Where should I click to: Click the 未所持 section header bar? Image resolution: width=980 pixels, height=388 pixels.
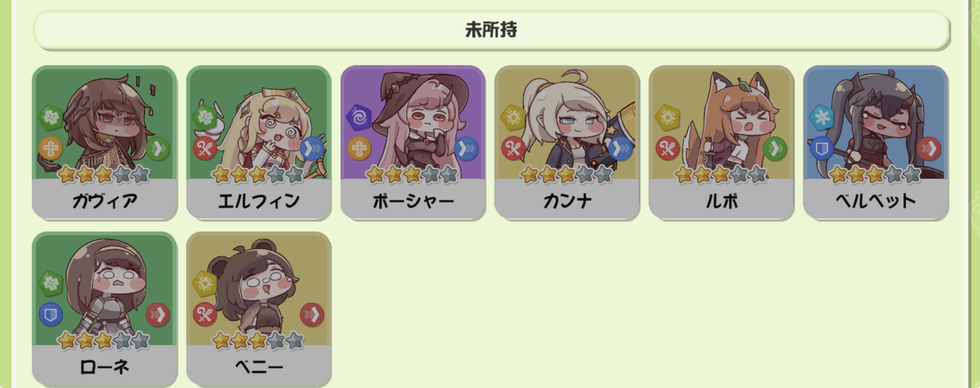click(x=491, y=30)
